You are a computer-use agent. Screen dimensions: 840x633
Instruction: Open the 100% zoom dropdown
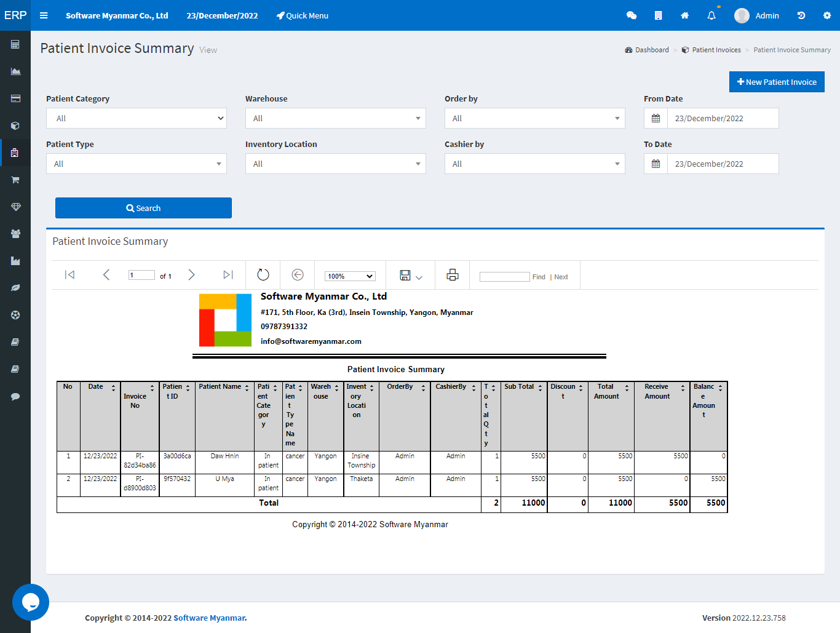[x=350, y=276]
